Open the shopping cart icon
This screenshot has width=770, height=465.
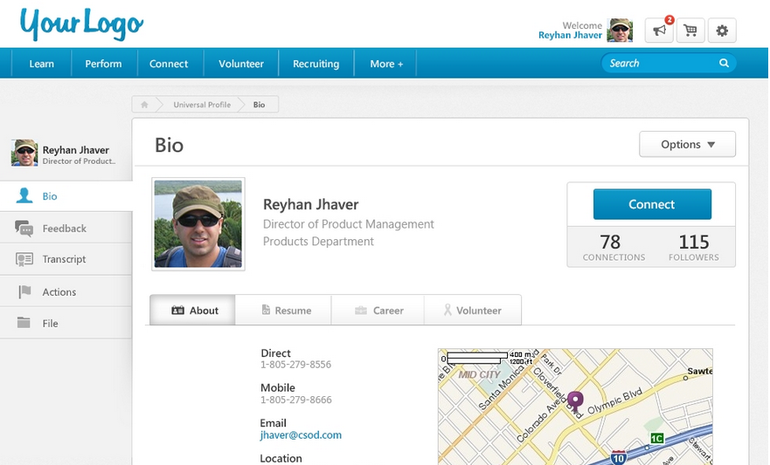690,31
